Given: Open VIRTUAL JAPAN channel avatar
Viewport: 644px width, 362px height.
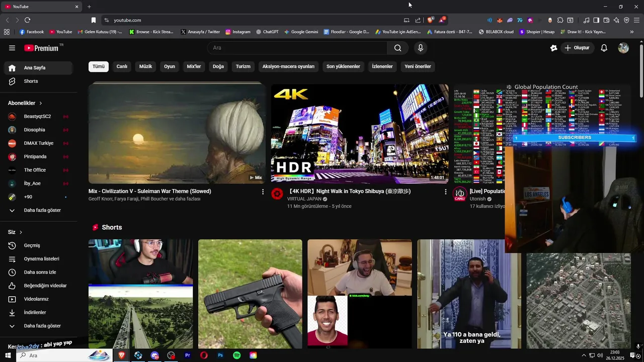Looking at the screenshot, I should click(277, 194).
